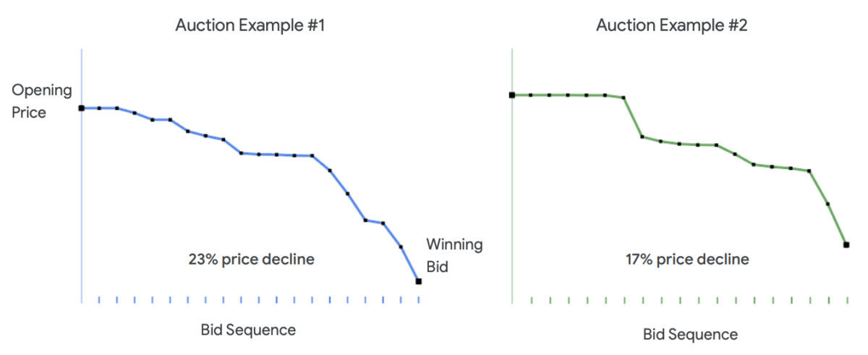Click the green vertical axis line

[512, 217]
